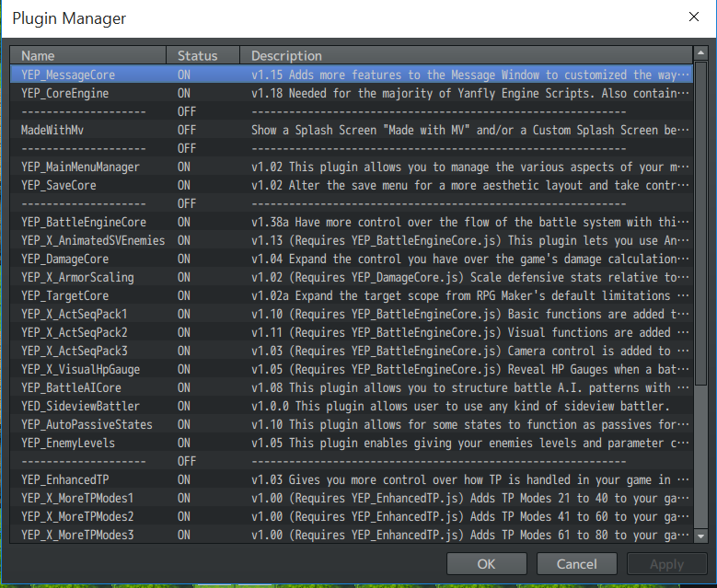Click the OFF status of MadeWithMv
717x588 pixels.
point(187,131)
